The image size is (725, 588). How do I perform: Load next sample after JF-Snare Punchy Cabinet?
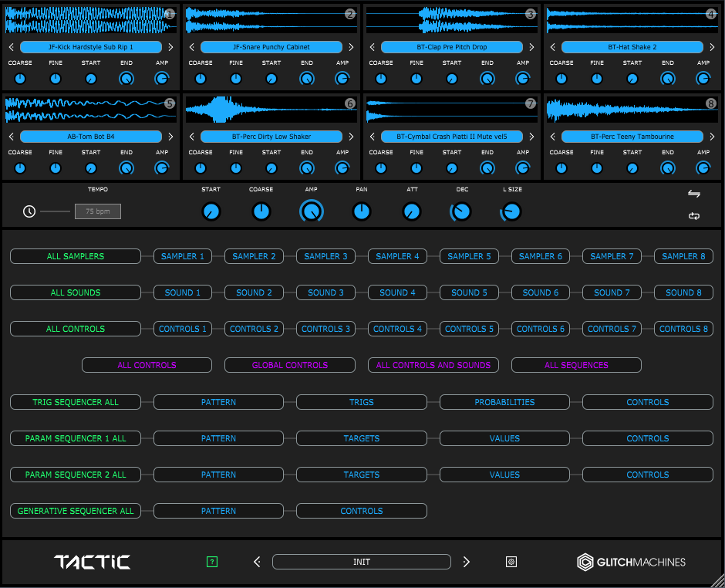pyautogui.click(x=351, y=47)
